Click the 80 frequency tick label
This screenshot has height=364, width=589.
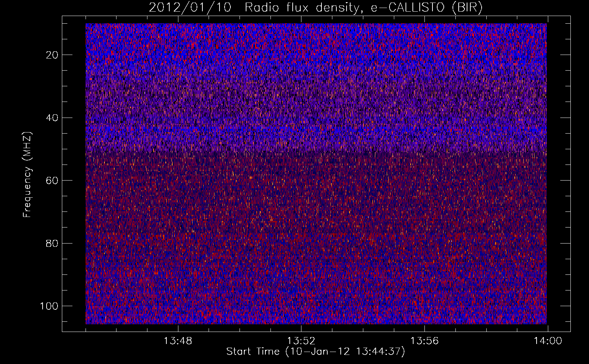(52, 243)
